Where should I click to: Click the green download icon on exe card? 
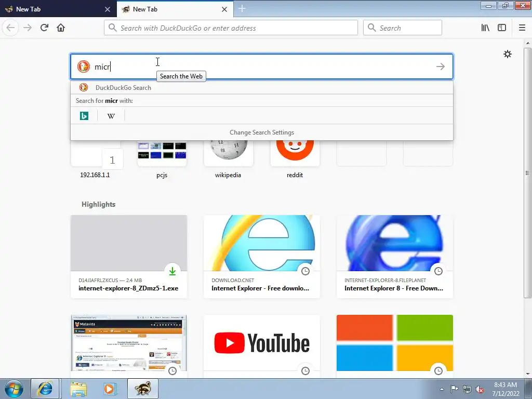coord(172,271)
